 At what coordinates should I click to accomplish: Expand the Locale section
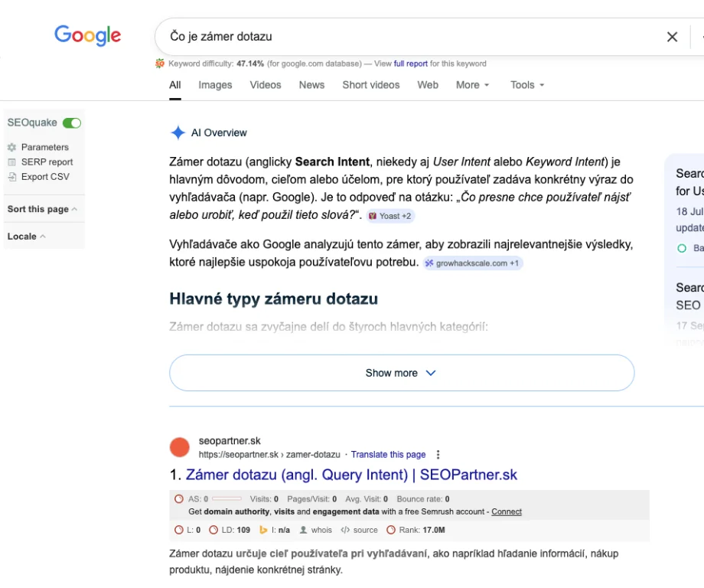click(26, 237)
